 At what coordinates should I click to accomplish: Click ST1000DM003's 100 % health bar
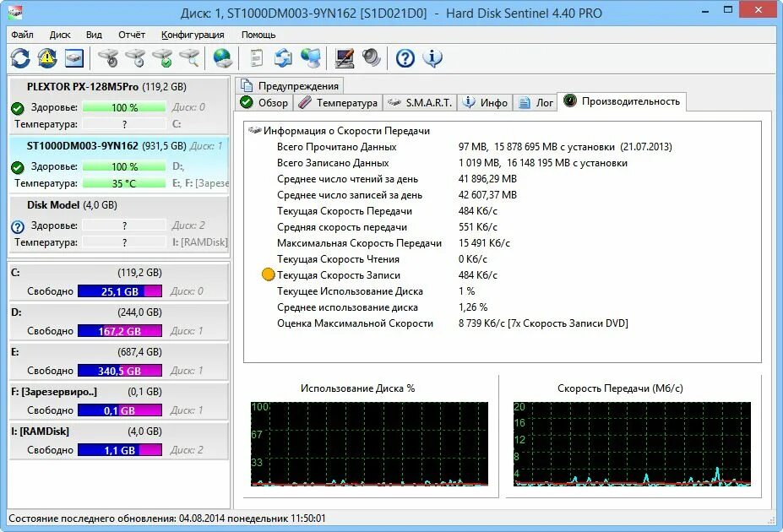click(x=124, y=166)
